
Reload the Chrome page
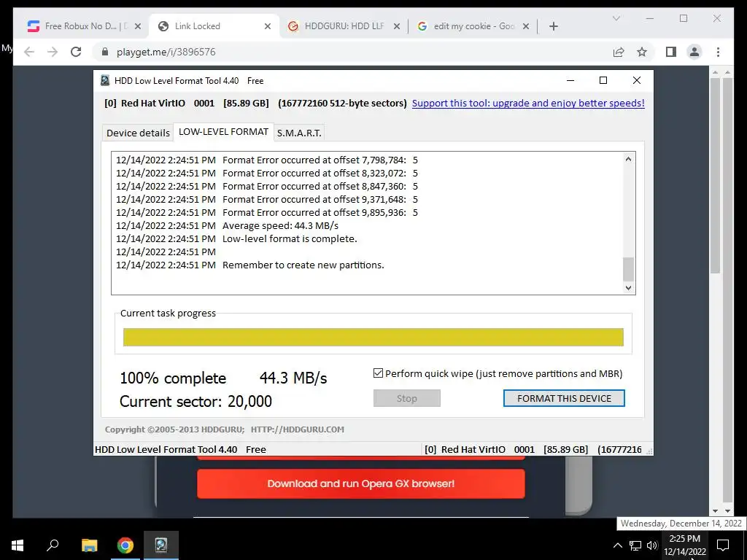[x=76, y=52]
